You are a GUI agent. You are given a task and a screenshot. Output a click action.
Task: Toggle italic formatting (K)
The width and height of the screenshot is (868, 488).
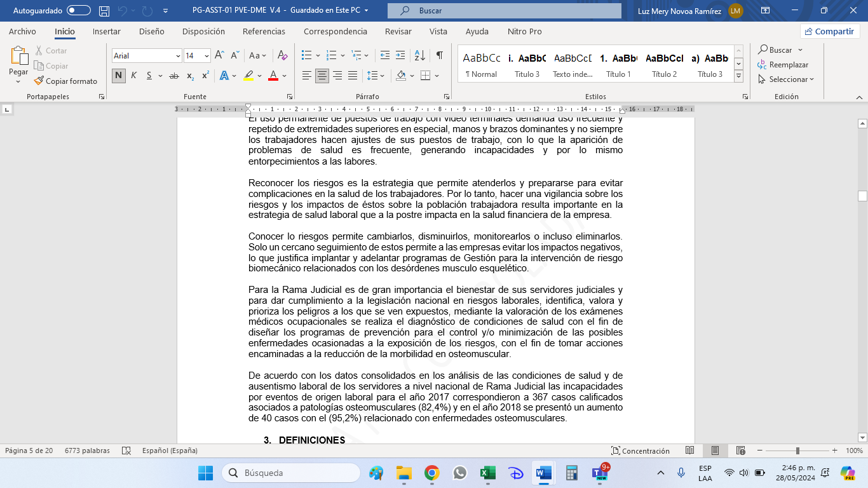pos(134,76)
